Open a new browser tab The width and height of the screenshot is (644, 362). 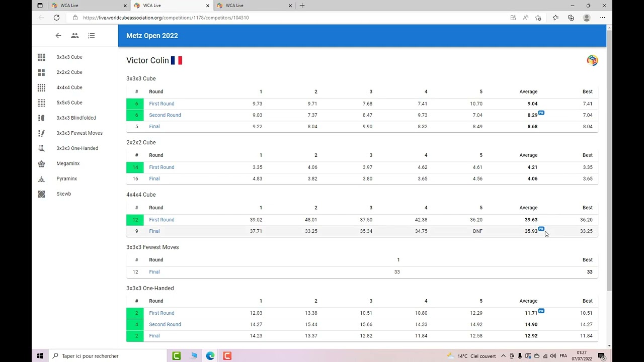click(x=302, y=6)
